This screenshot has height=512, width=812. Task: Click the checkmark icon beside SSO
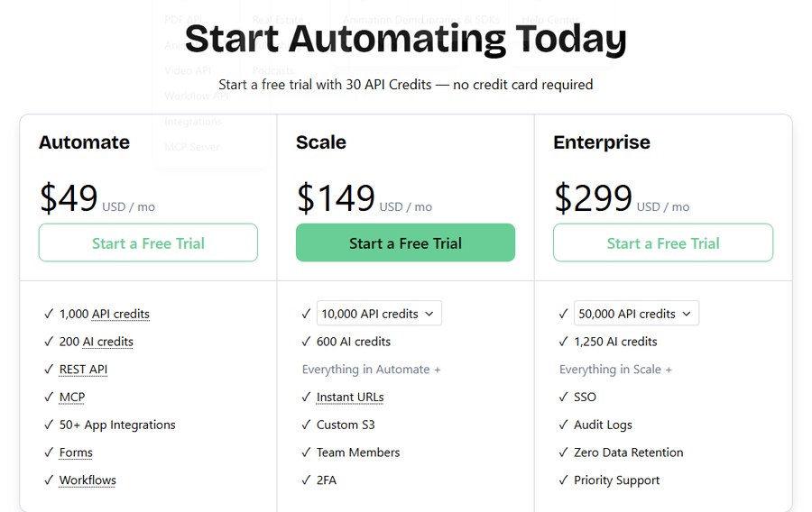563,398
